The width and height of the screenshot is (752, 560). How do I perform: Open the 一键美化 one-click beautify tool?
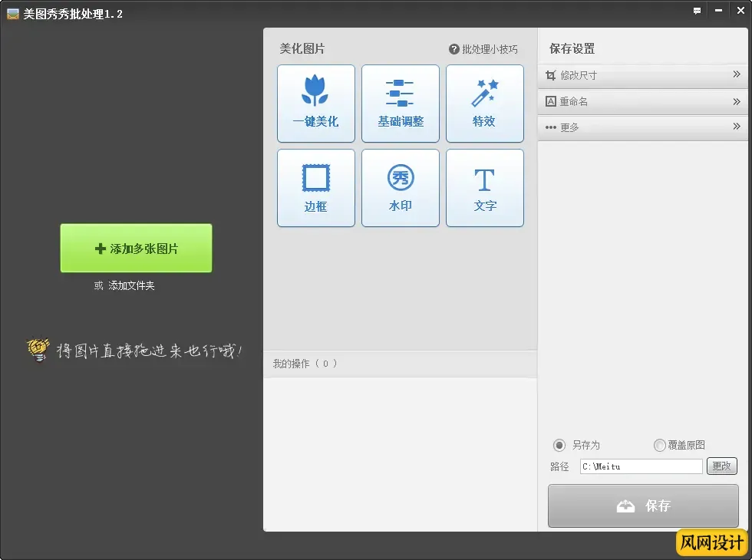coord(315,104)
